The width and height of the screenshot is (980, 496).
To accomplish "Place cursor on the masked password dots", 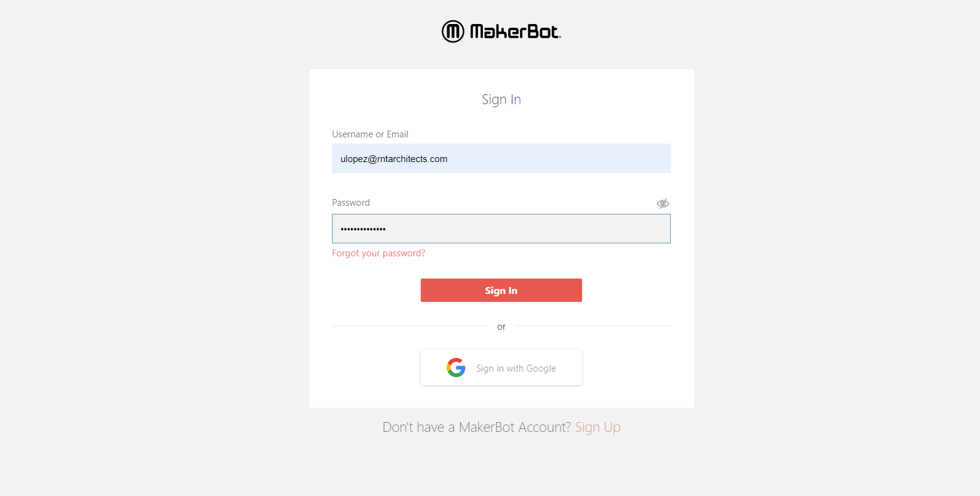I will point(363,229).
